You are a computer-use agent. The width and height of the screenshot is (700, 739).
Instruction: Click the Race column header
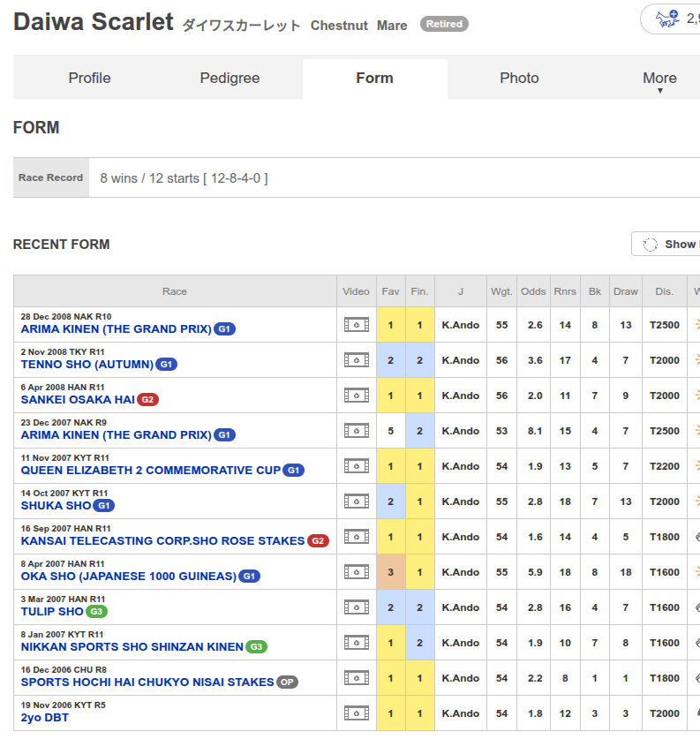click(x=175, y=291)
